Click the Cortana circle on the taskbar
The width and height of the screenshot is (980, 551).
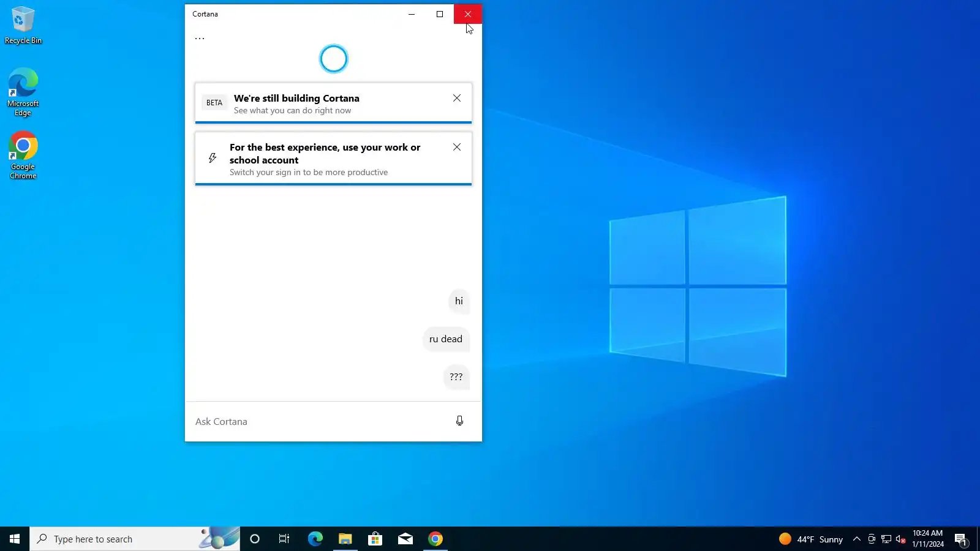click(x=255, y=539)
